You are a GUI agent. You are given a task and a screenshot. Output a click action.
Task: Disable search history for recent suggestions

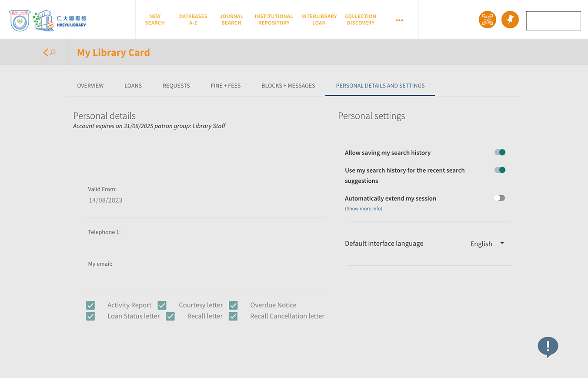(x=500, y=170)
